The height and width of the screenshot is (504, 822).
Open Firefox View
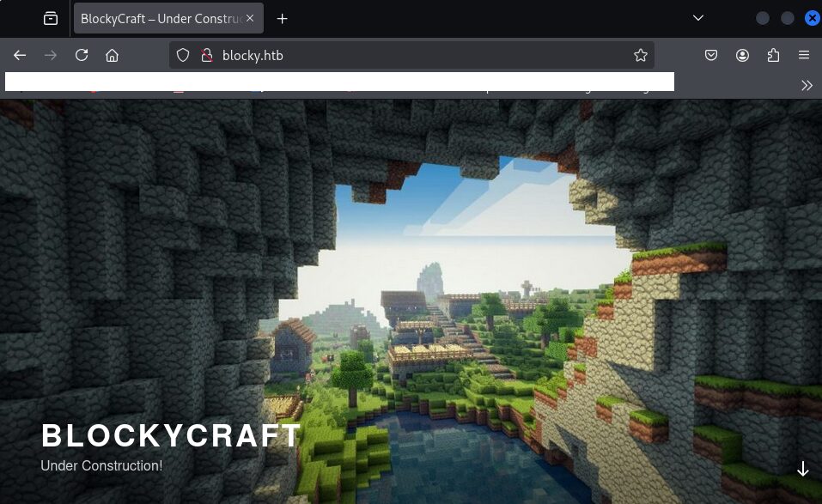[51, 18]
